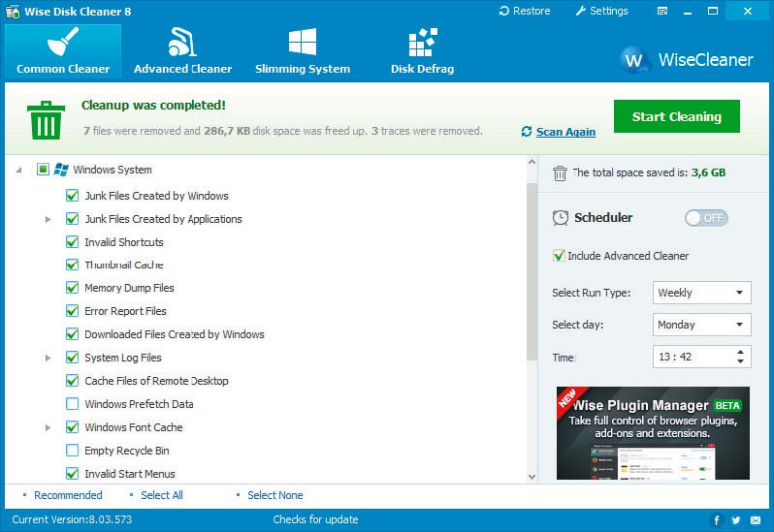Open the Twitter page icon
This screenshot has width=774, height=532.
coord(736,519)
